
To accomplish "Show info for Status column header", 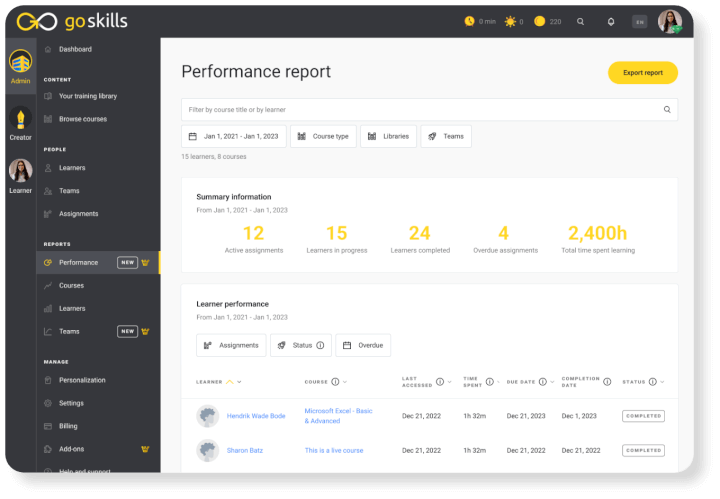I will [652, 382].
